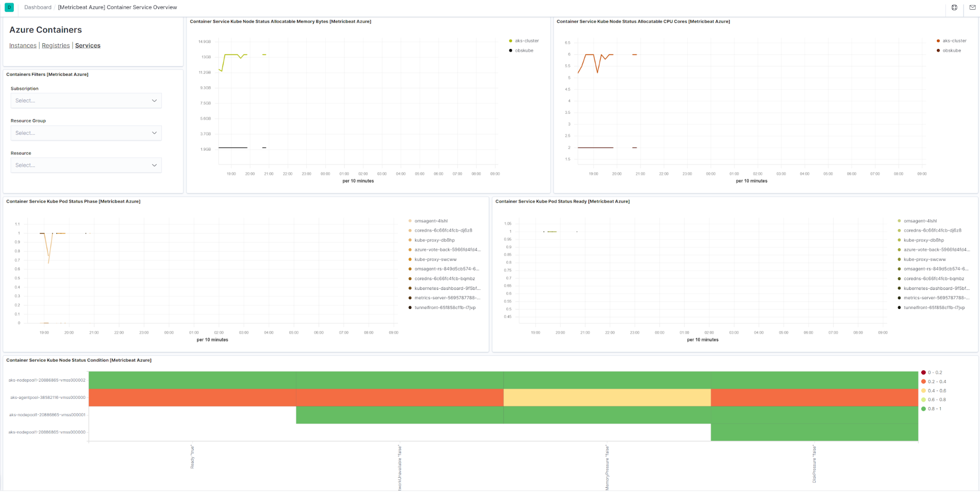Image resolution: width=980 pixels, height=492 pixels.
Task: Select tunnelfront-65f858cffb-l7jvp in Pod Status Phase legend
Action: 442,308
